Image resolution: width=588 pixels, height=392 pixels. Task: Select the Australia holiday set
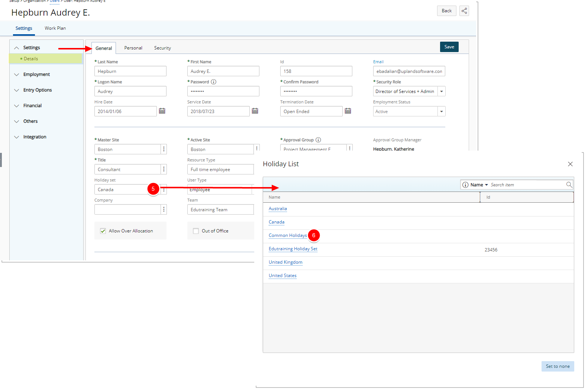(x=278, y=209)
